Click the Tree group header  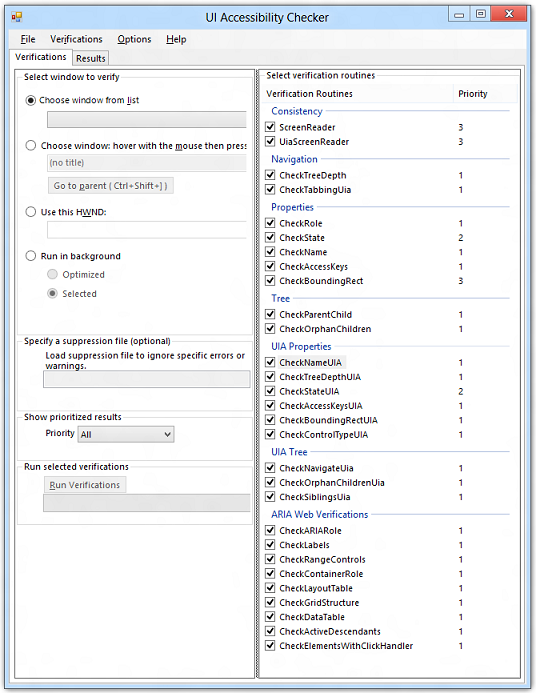281,298
